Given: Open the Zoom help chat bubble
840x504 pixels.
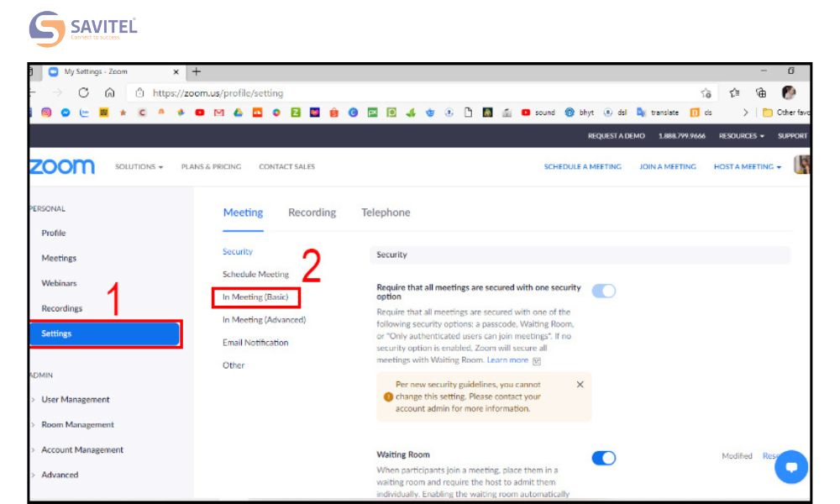Looking at the screenshot, I should tap(790, 466).
